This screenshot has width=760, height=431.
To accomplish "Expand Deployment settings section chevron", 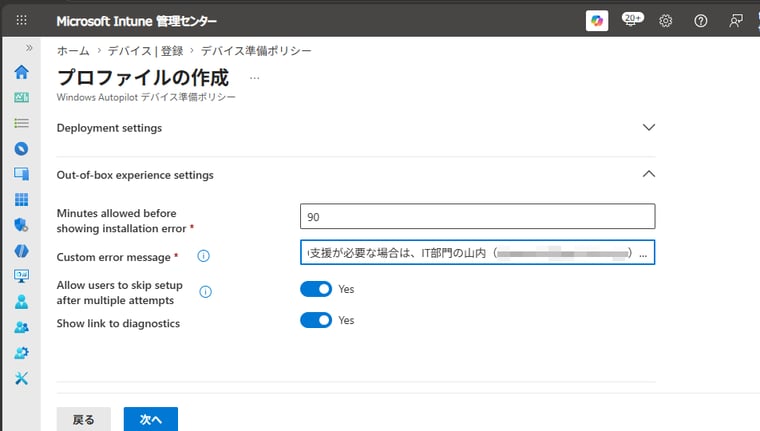I will pos(649,128).
